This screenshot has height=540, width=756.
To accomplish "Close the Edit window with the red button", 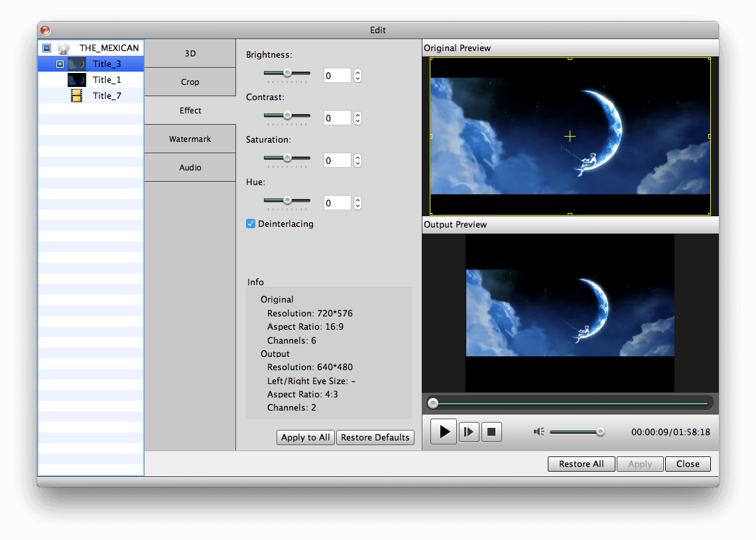I will pos(45,31).
